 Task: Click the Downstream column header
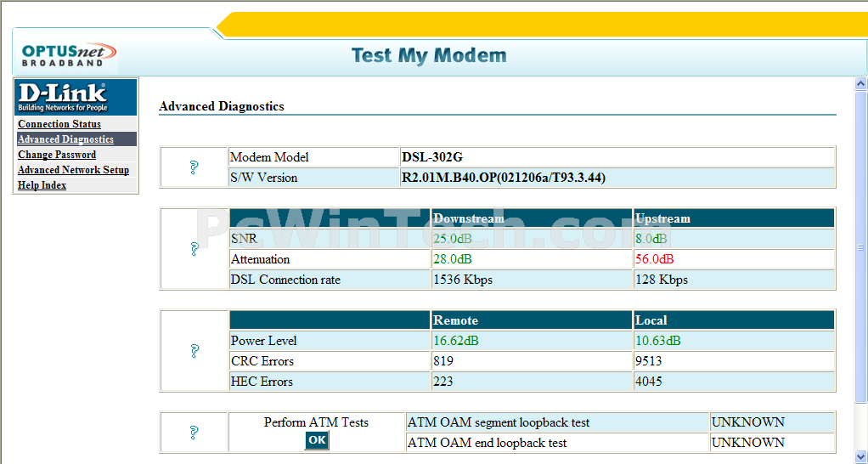coord(468,218)
